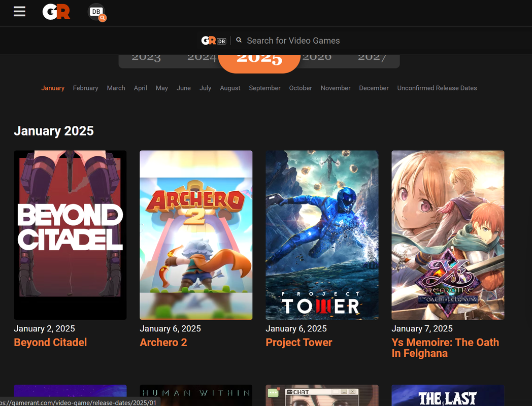Open The Last game thumbnail

[448, 395]
